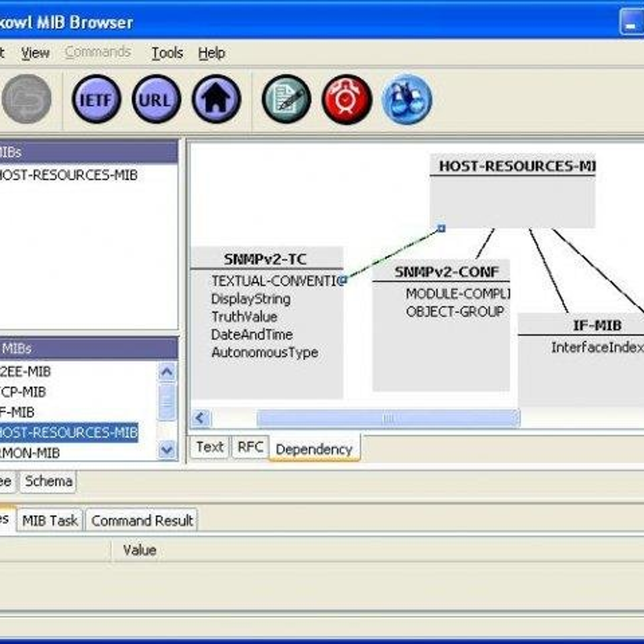Click DisplayString in SNMPv2-TC node
Image resolution: width=644 pixels, height=644 pixels.
(251, 299)
